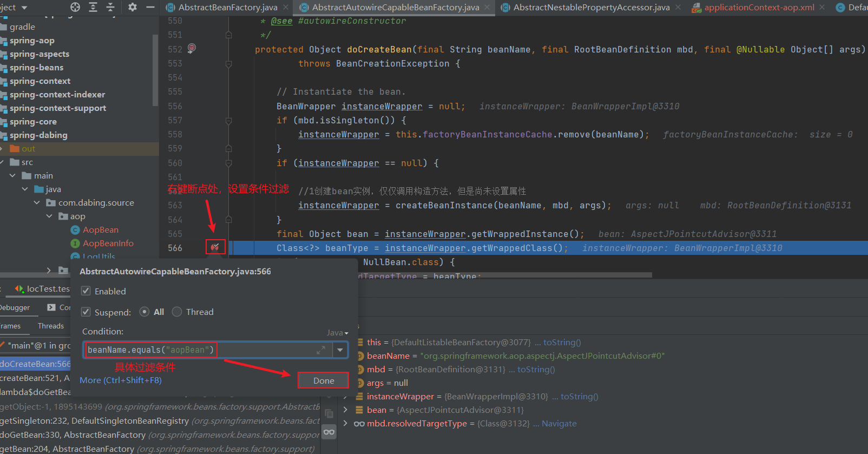The height and width of the screenshot is (454, 868).
Task: Click the Expand All icon in project toolbar
Action: click(93, 7)
